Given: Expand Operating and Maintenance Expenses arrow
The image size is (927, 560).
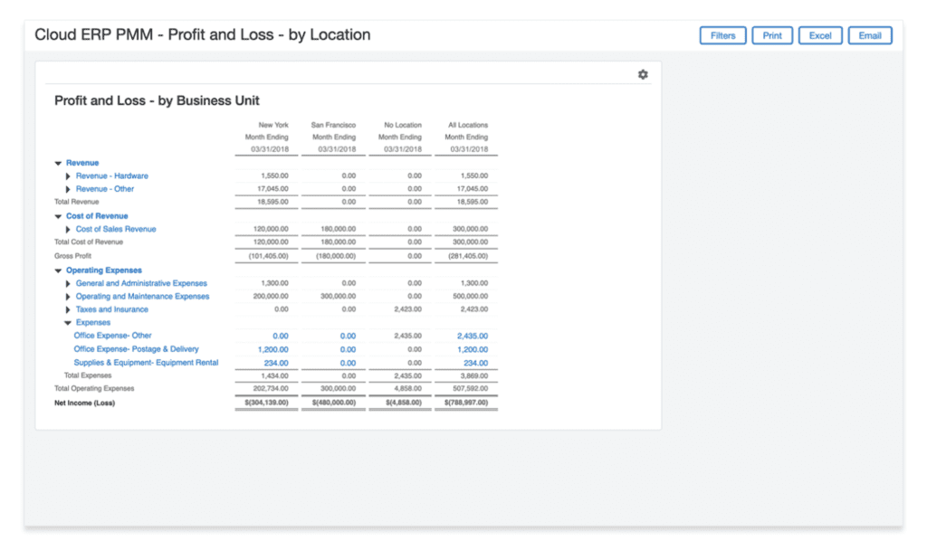Looking at the screenshot, I should [x=69, y=297].
